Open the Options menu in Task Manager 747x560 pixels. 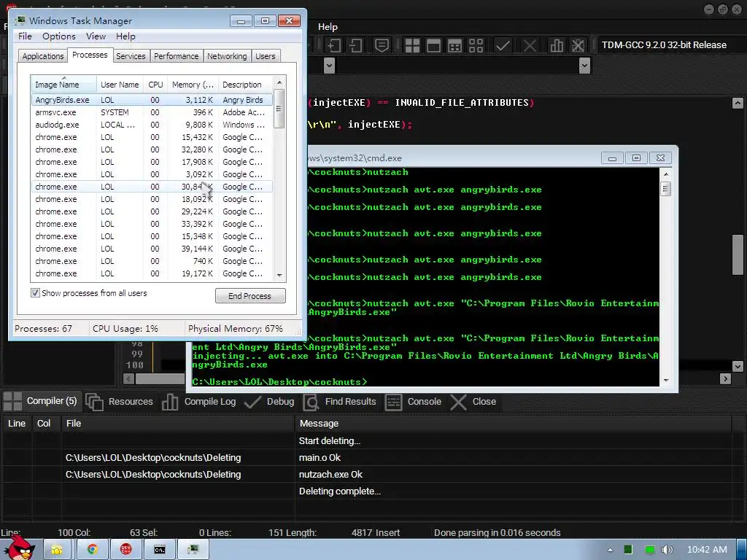(x=58, y=36)
